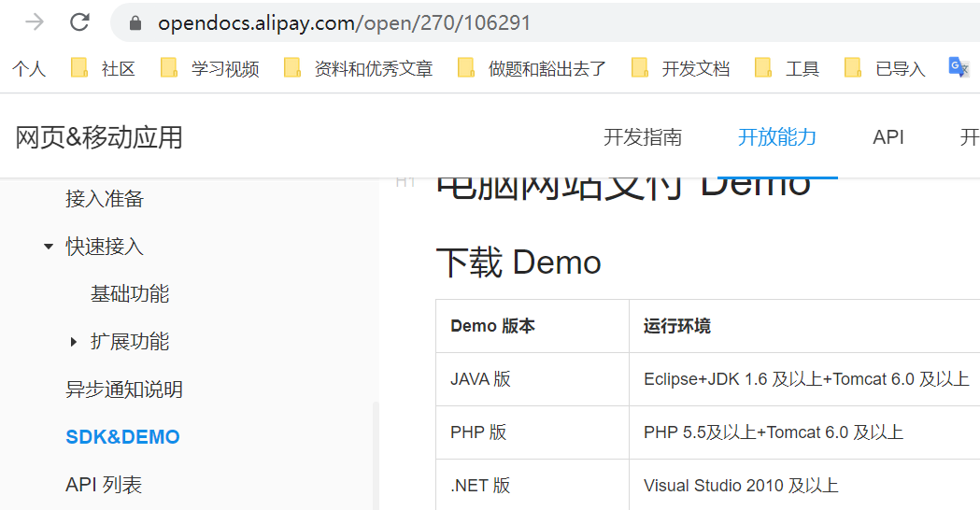Open API 列表 in sidebar
The height and width of the screenshot is (510, 980).
[104, 485]
